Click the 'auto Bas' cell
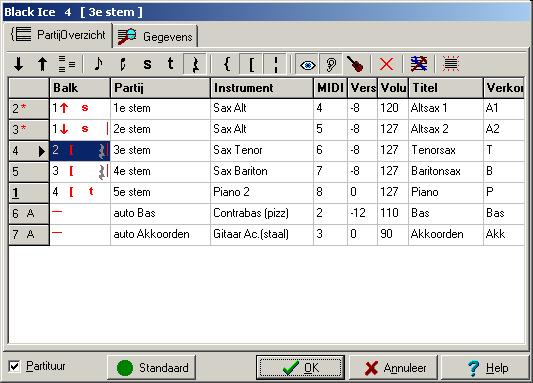Image resolution: width=533 pixels, height=383 pixels. coord(160,213)
